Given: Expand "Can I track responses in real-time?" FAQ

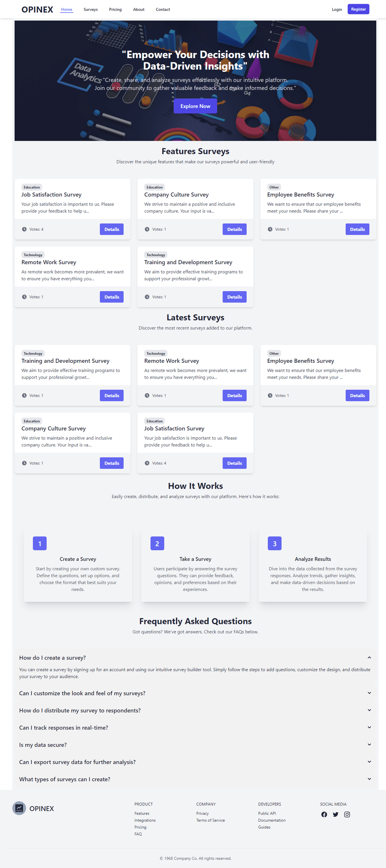Looking at the screenshot, I should (369, 727).
